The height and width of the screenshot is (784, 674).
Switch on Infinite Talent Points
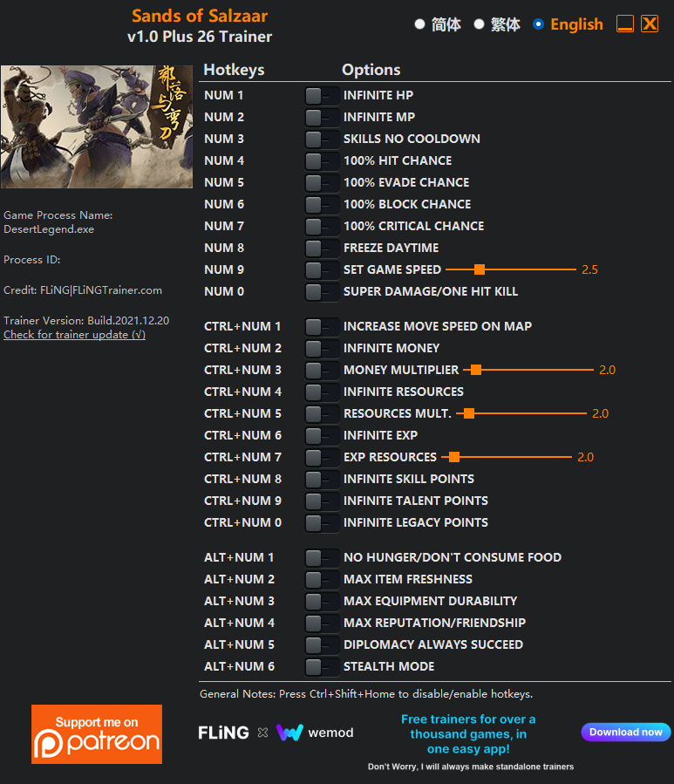click(322, 501)
